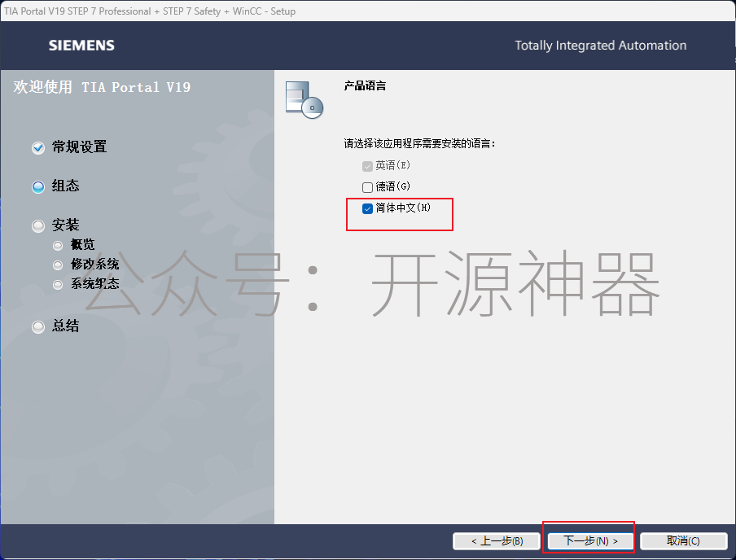Select the 总结 step label
Screen dimensions: 736x560
point(66,326)
